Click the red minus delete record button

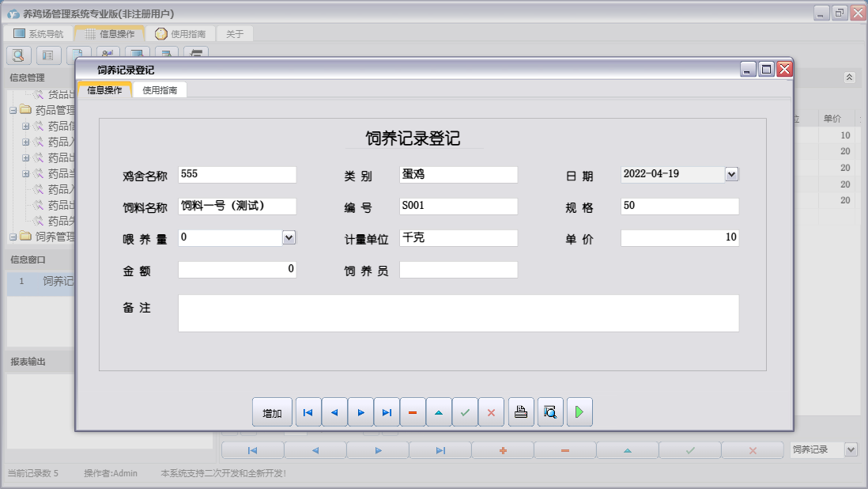click(413, 412)
